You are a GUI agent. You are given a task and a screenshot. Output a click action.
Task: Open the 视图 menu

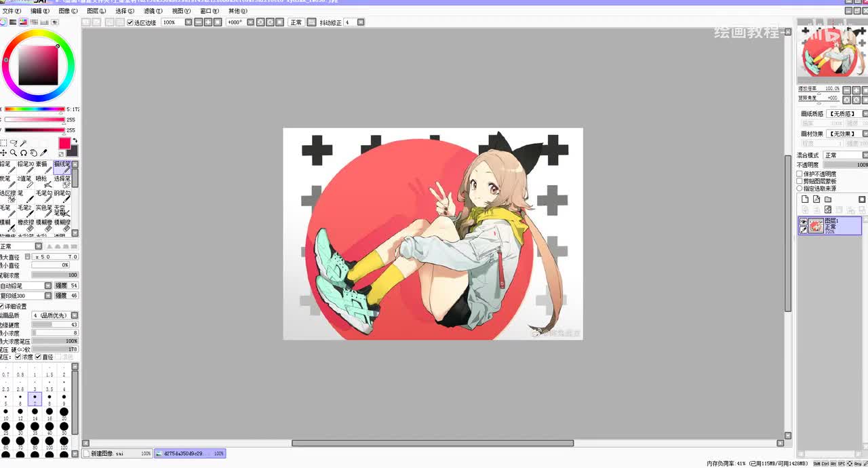tap(181, 12)
